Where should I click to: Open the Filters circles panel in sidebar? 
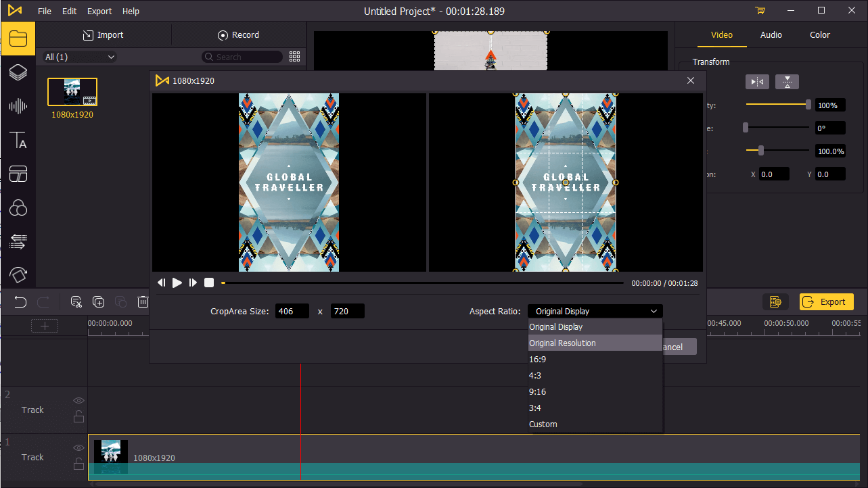[18, 208]
